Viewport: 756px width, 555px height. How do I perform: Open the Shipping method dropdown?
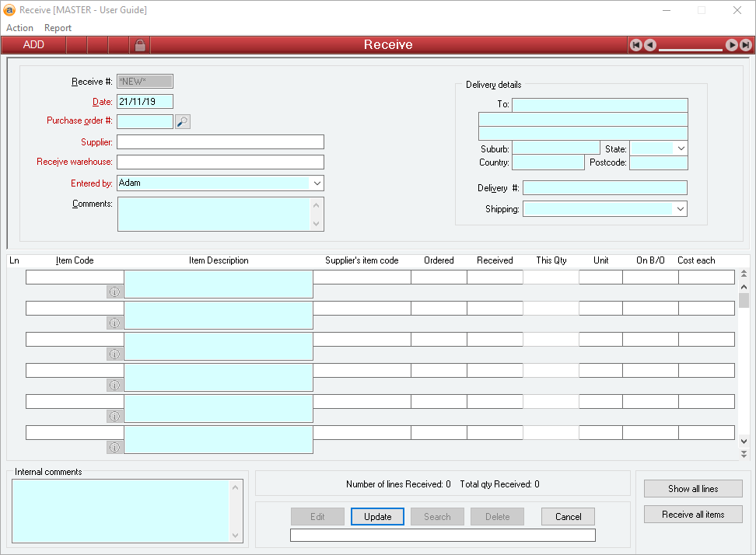680,209
